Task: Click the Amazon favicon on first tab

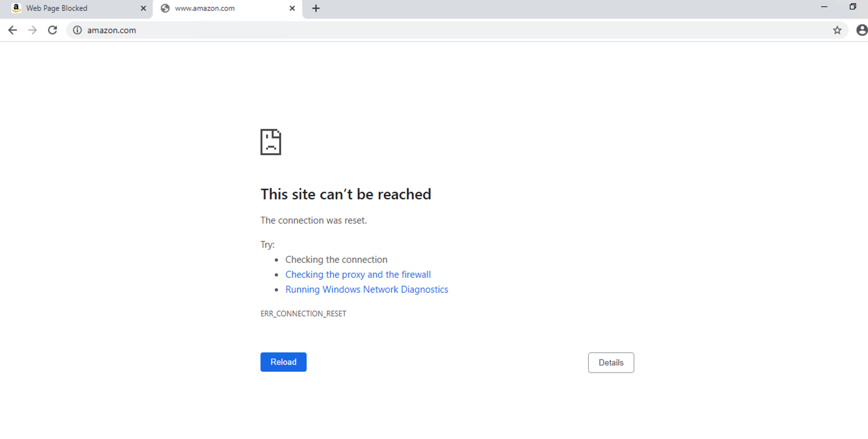Action: tap(16, 8)
